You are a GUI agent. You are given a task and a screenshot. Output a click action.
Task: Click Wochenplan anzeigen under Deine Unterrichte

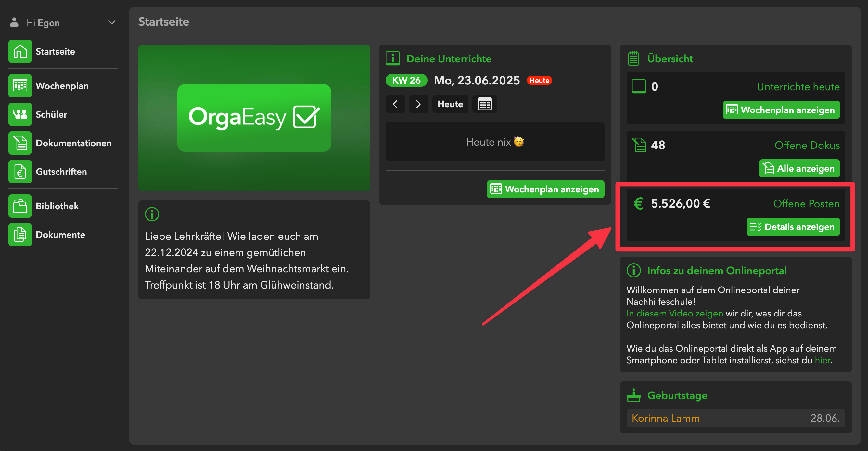tap(545, 189)
